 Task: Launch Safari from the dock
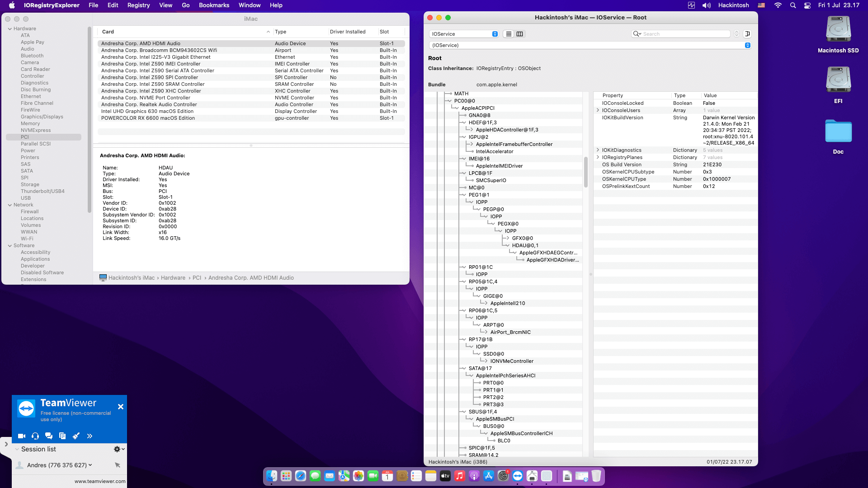pyautogui.click(x=301, y=476)
